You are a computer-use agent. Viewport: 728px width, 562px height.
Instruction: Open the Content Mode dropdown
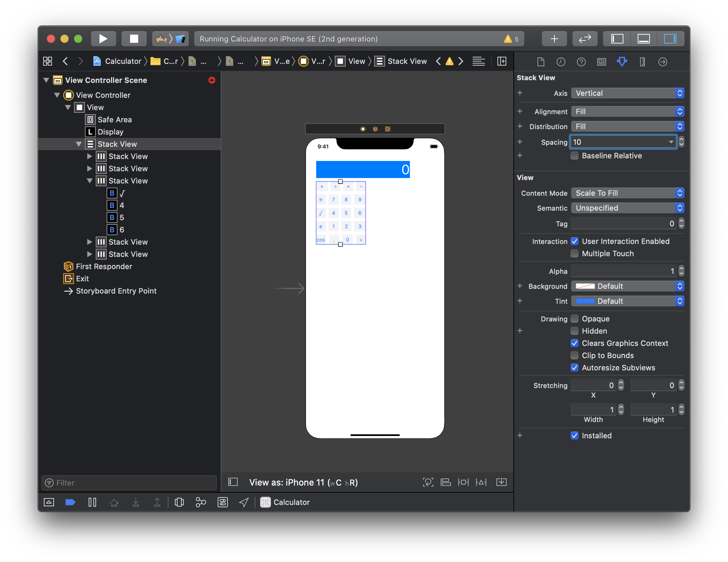(x=627, y=193)
